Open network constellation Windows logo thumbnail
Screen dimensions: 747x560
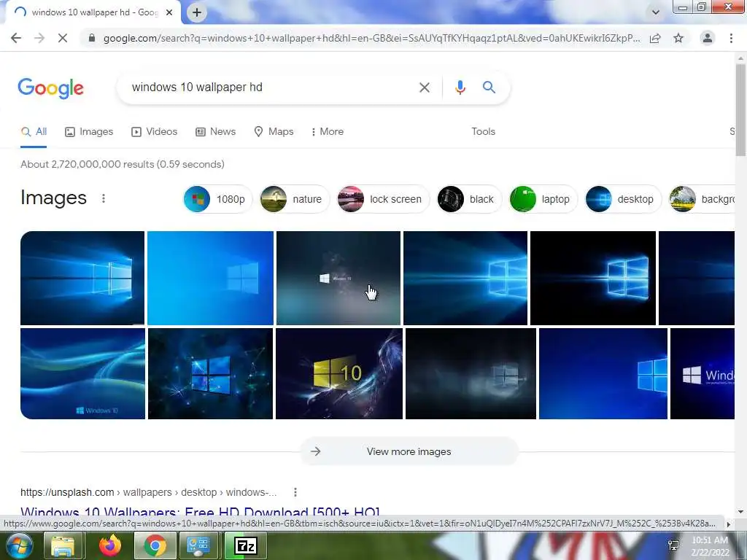210,374
